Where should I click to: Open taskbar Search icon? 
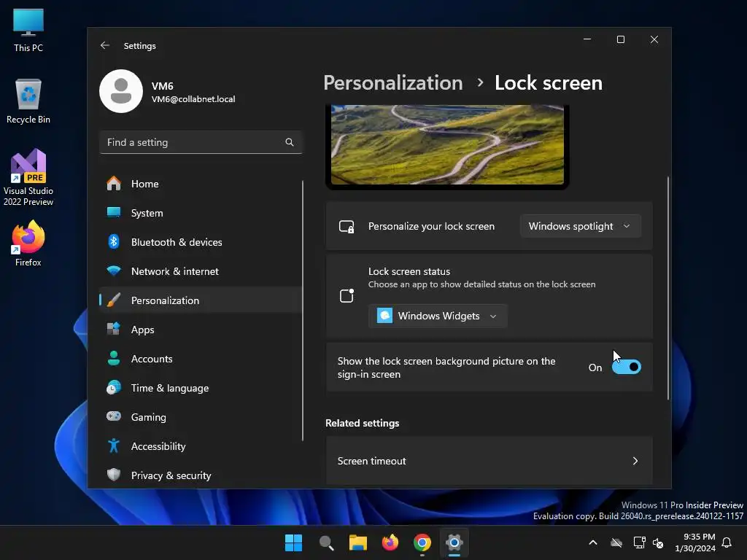pyautogui.click(x=326, y=542)
